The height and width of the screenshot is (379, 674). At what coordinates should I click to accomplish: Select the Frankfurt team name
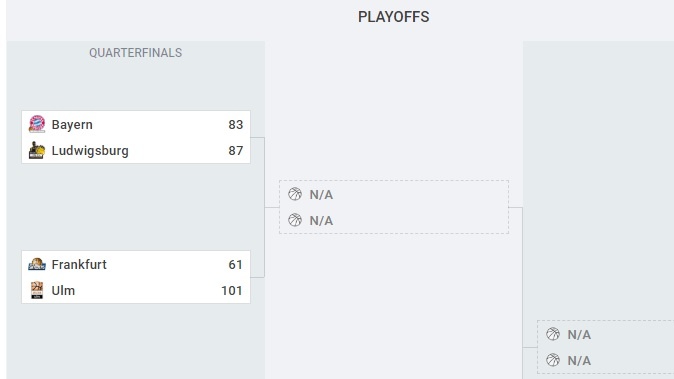(79, 264)
